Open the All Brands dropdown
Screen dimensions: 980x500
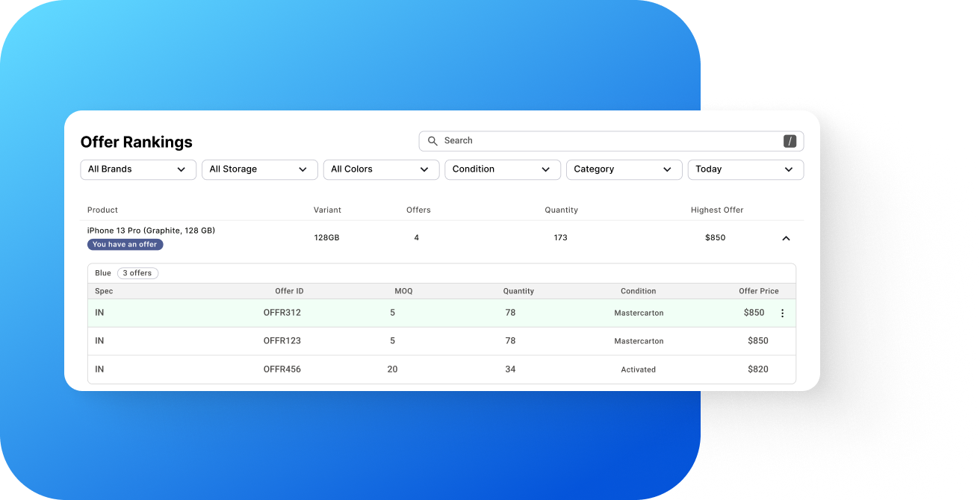138,169
